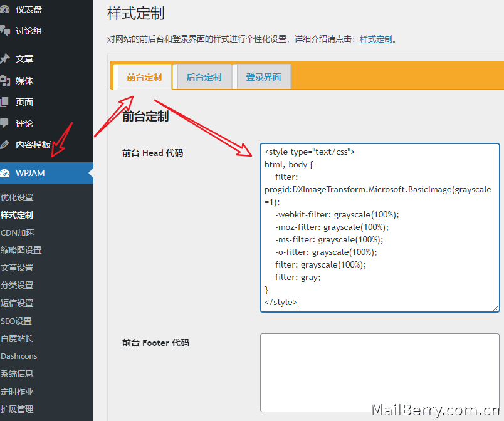Focus the 前台 Footer 代码 textarea
Screen dimensions: 504x421
(380, 373)
